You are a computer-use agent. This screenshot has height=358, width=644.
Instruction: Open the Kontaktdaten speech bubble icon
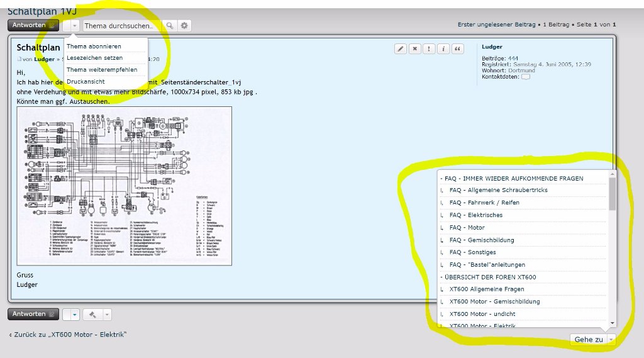coord(526,77)
